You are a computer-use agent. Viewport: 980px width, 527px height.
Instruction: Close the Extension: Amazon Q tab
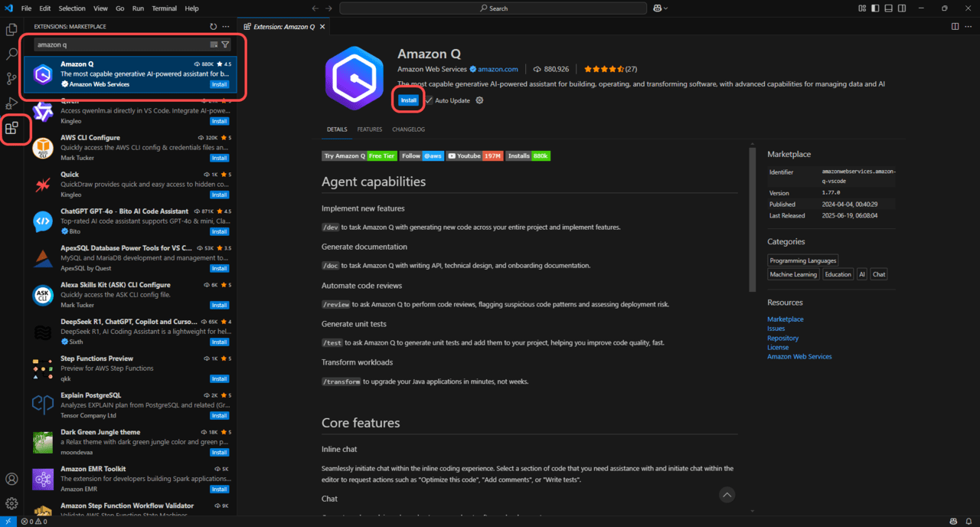(322, 26)
